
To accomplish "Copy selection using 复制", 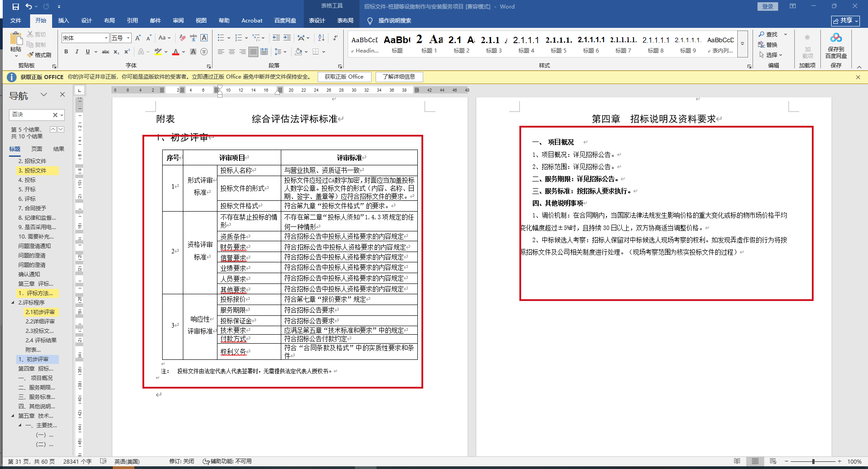I will (36, 44).
